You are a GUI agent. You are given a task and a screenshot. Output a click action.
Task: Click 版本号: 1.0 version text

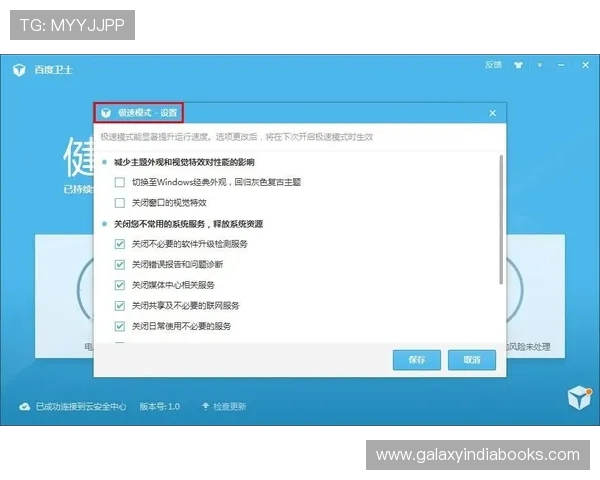[x=160, y=407]
